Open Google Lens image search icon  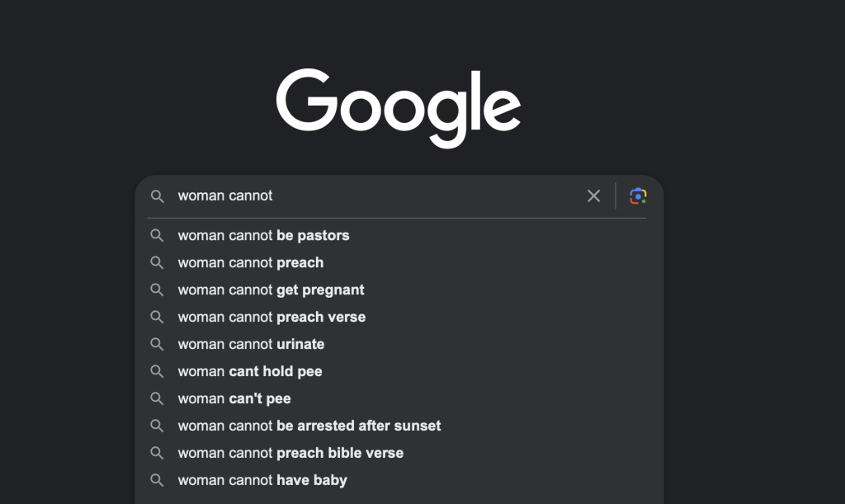pyautogui.click(x=638, y=196)
